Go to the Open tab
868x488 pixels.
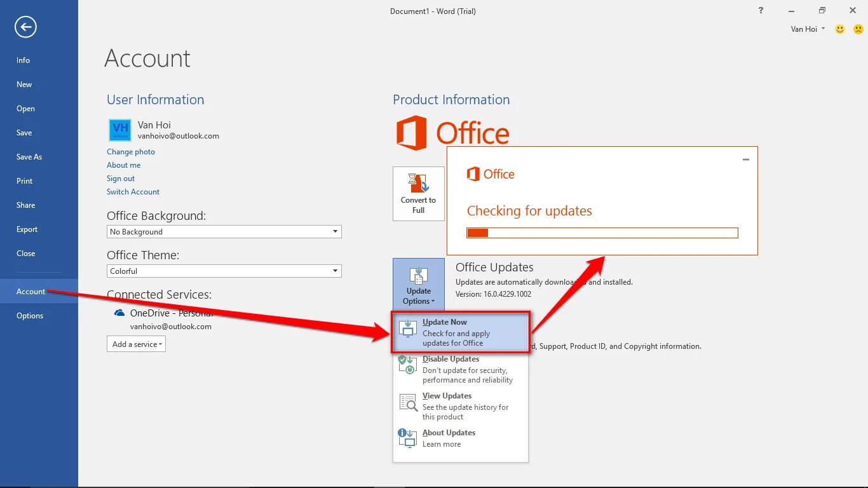click(x=39, y=109)
